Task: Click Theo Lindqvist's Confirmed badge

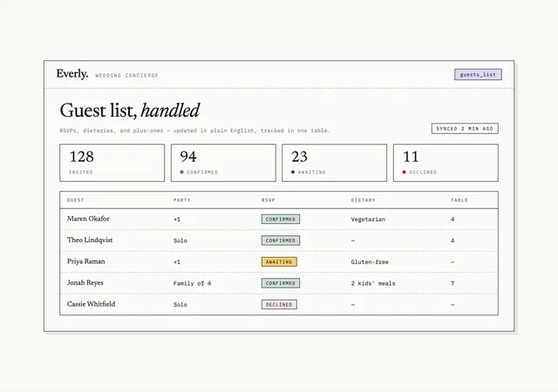Action: (281, 240)
